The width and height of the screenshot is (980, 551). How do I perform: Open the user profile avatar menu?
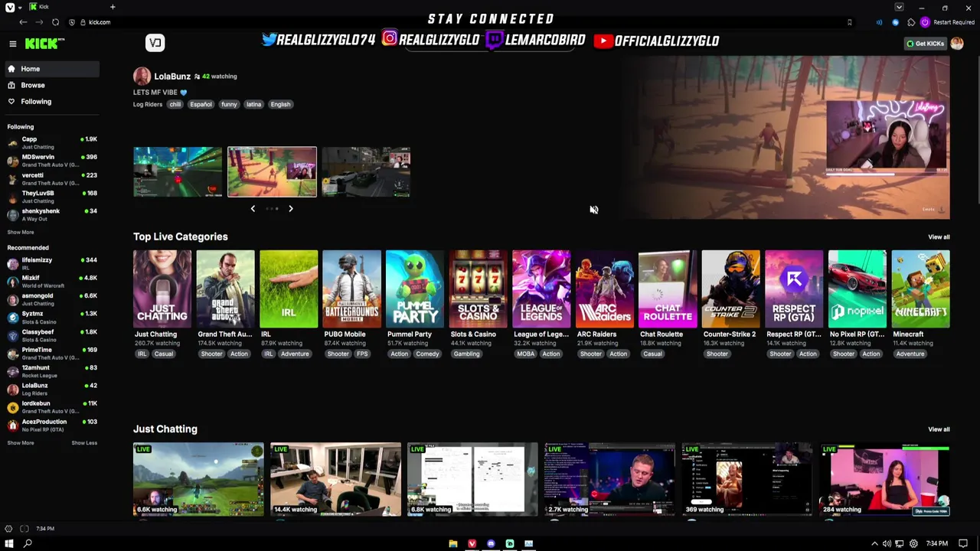click(957, 44)
